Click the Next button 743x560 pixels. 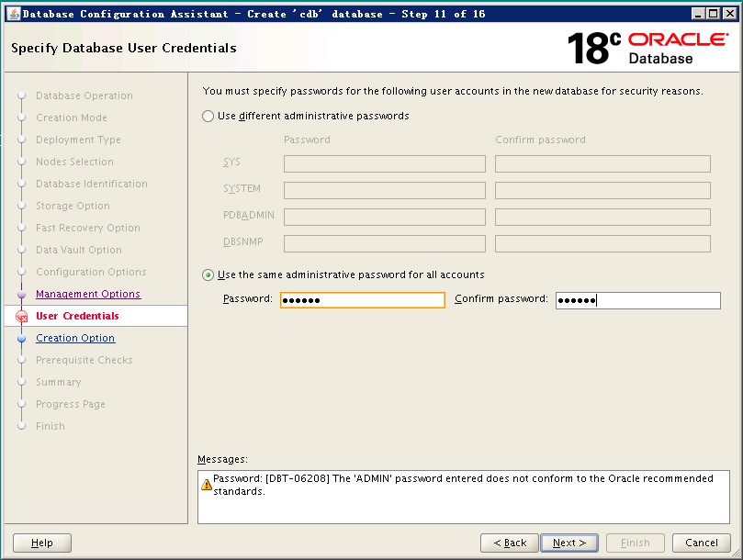569,543
